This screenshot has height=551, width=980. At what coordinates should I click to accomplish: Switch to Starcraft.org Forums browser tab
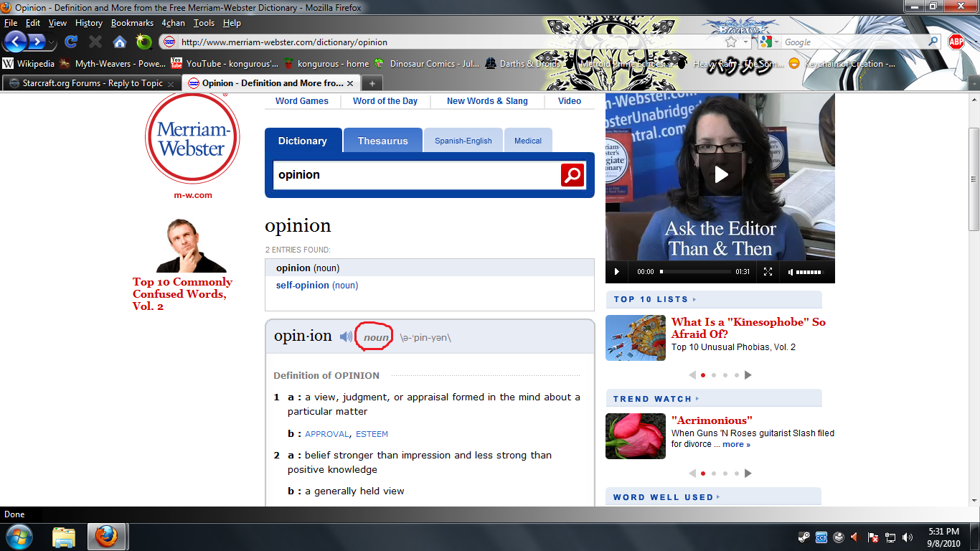(x=92, y=83)
